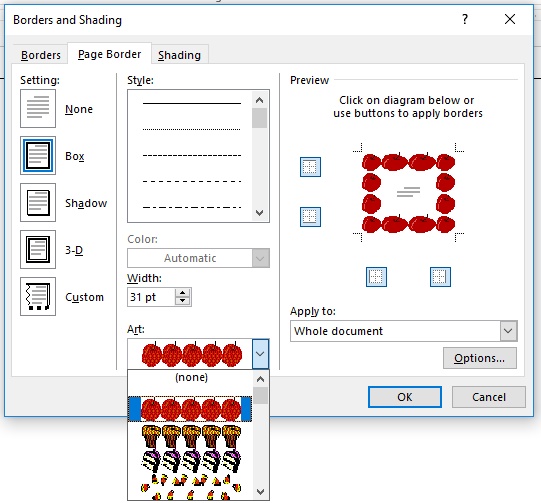Select the 3-D border setting icon
Viewport: 541px width, 503px height.
(38, 249)
